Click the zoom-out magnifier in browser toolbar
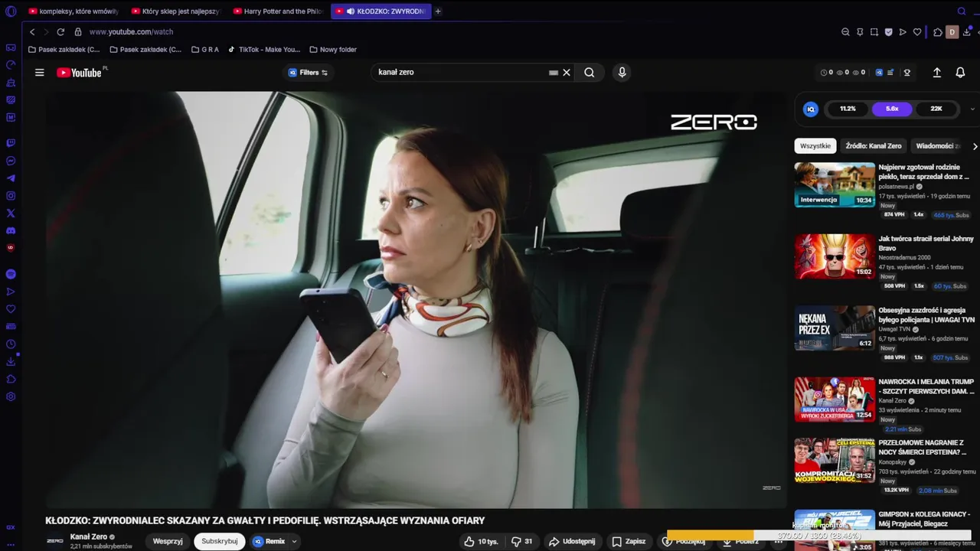The height and width of the screenshot is (551, 980). [845, 32]
